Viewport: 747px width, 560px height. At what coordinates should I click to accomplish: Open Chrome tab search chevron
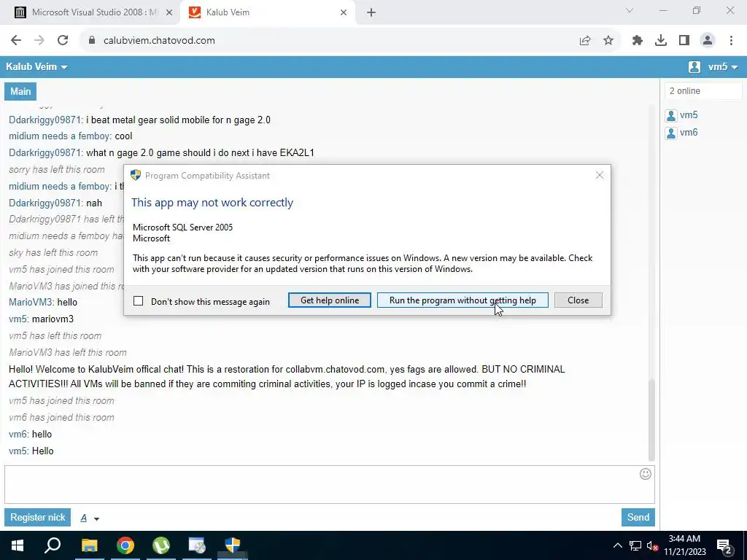pyautogui.click(x=630, y=10)
